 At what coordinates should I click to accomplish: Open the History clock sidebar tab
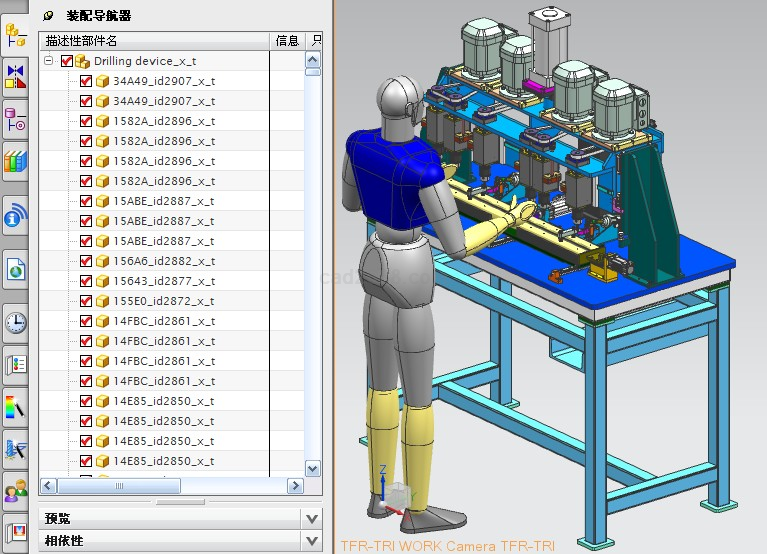pos(15,322)
